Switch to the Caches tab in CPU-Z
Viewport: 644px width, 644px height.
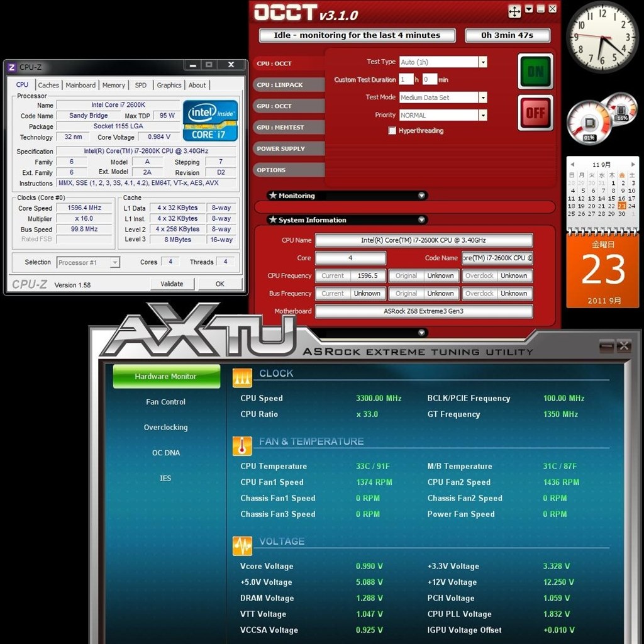pyautogui.click(x=48, y=85)
